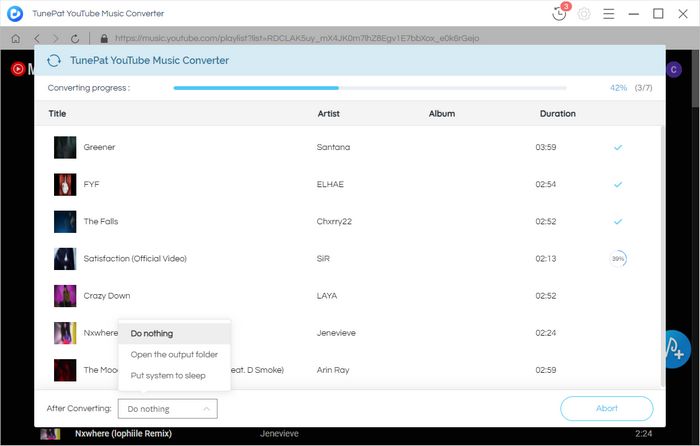Click duration 02:24
Viewport: 700px width, 446px height.
click(x=546, y=333)
